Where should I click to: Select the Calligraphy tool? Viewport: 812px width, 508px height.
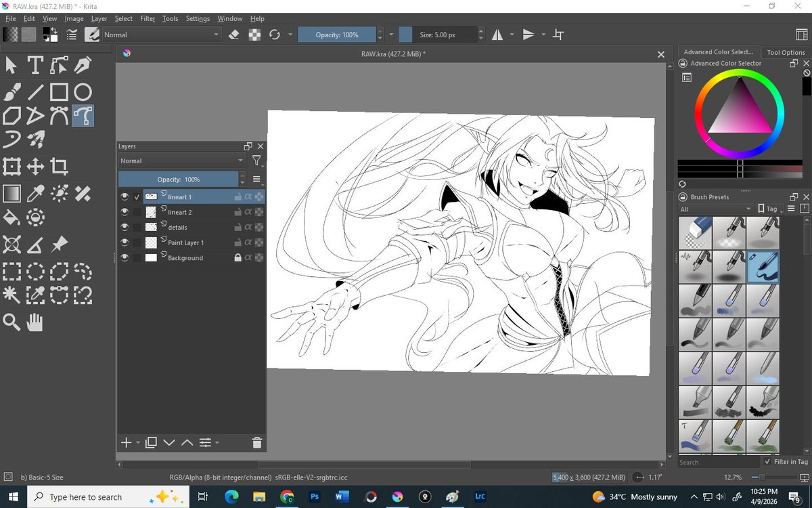click(x=83, y=65)
